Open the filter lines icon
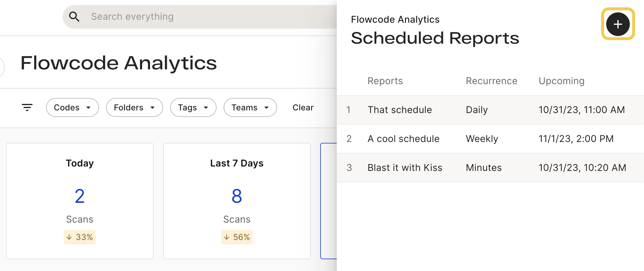 pyautogui.click(x=27, y=107)
